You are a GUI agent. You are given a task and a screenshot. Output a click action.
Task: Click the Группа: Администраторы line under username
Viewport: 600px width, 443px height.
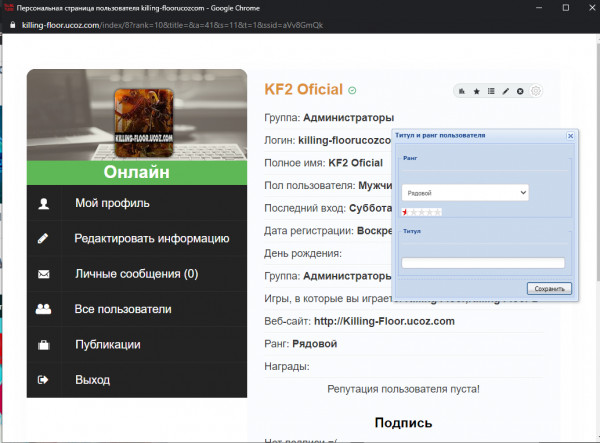329,117
